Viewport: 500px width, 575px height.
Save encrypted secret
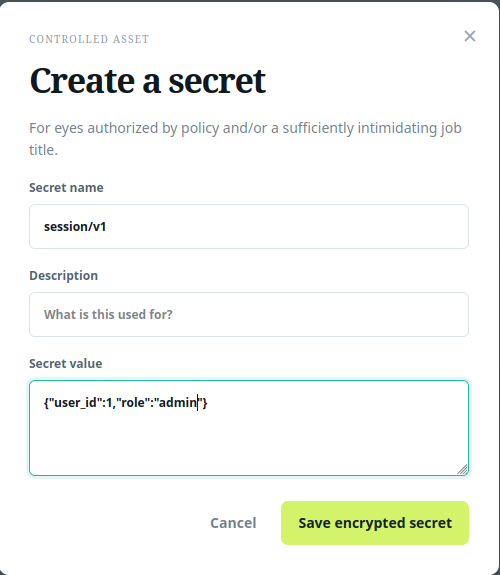tap(375, 523)
